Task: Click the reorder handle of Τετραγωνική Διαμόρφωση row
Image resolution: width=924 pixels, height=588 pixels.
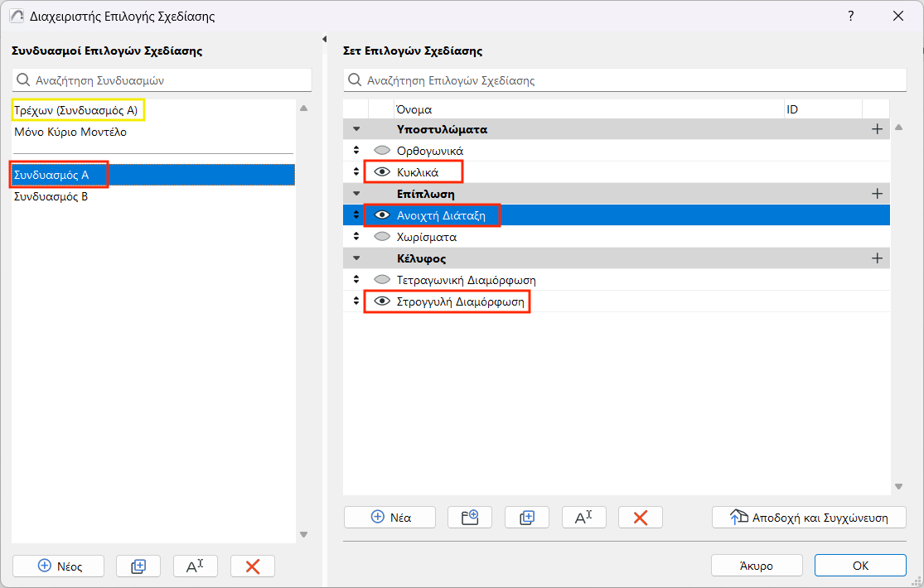Action: tap(356, 279)
